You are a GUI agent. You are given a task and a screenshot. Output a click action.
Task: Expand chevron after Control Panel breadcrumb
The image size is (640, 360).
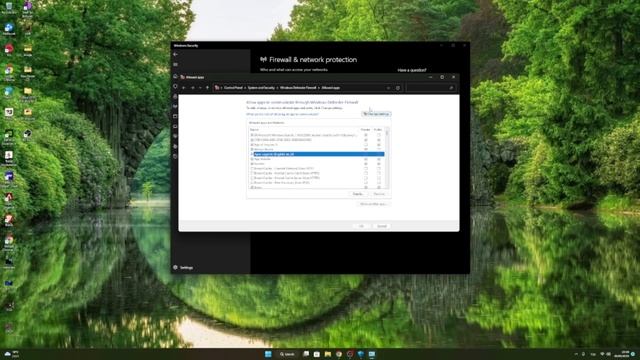point(245,88)
